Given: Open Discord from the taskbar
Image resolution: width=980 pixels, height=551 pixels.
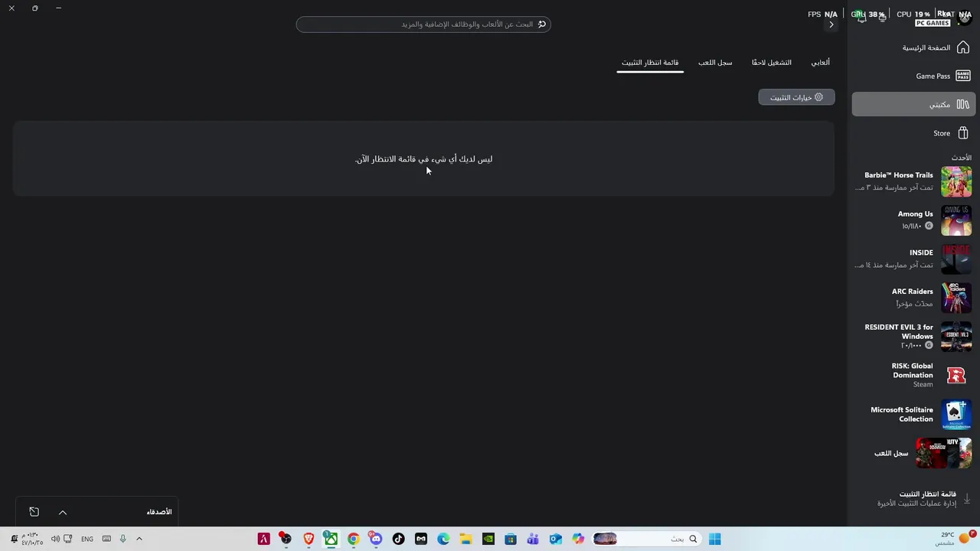Looking at the screenshot, I should pos(376,539).
